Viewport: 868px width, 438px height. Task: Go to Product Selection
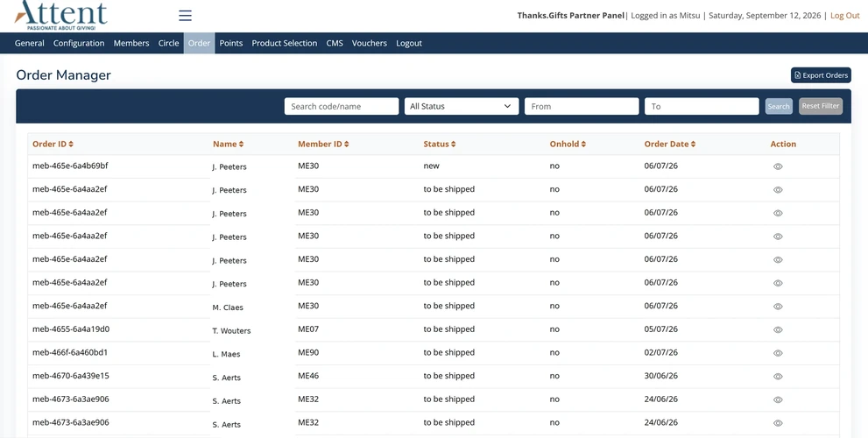click(x=285, y=43)
